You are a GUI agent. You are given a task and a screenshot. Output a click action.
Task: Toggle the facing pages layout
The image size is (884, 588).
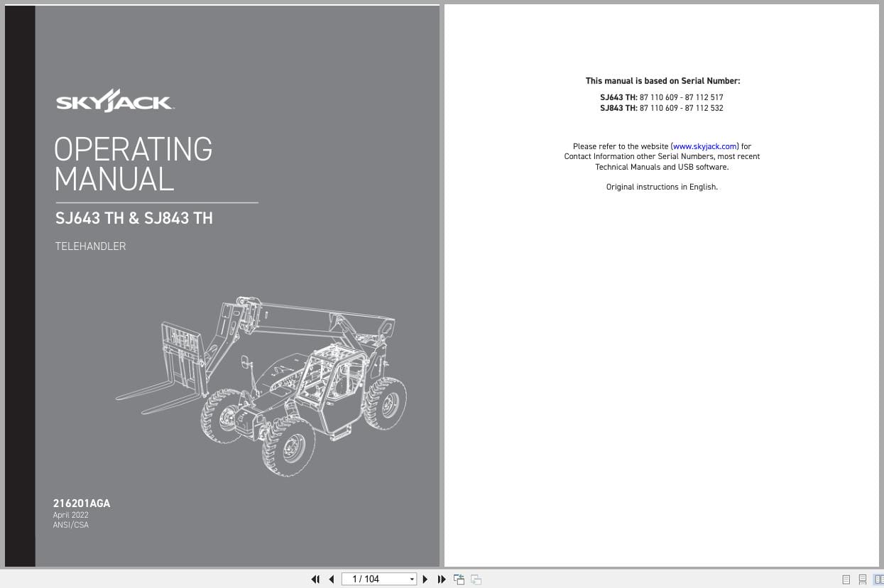pyautogui.click(x=880, y=579)
